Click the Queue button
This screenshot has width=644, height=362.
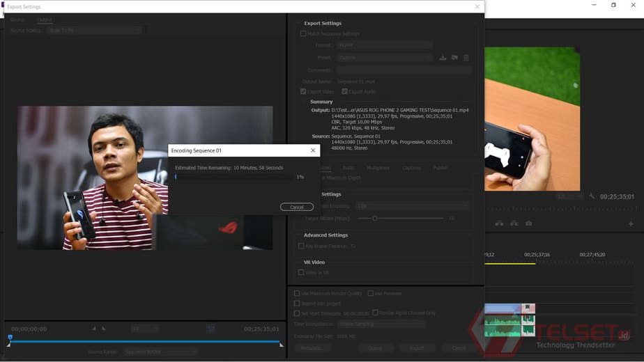pos(375,348)
